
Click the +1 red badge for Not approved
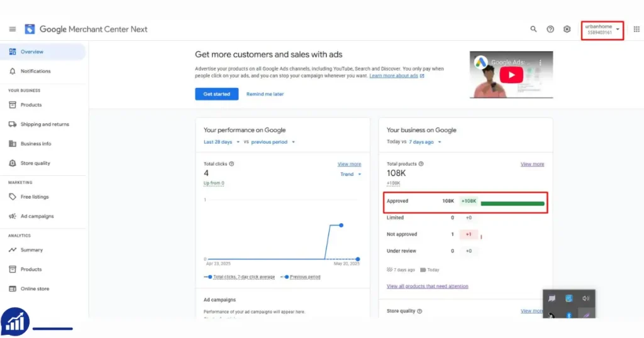tap(469, 234)
